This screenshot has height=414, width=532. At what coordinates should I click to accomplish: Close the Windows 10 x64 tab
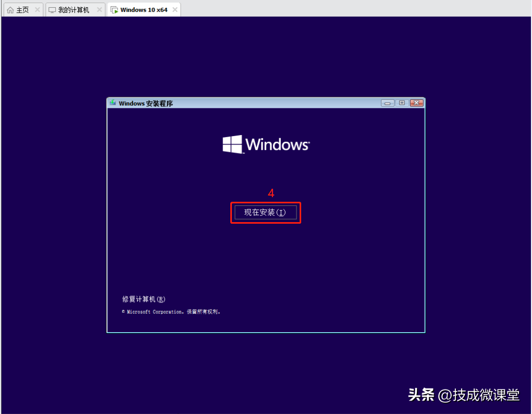(175, 10)
